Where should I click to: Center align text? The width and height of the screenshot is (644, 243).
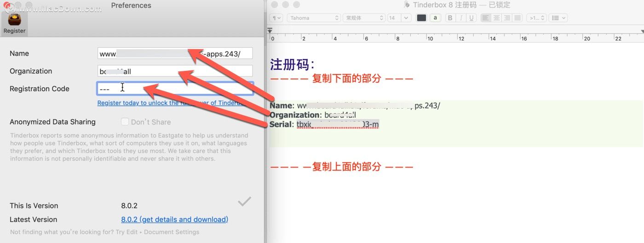point(496,18)
